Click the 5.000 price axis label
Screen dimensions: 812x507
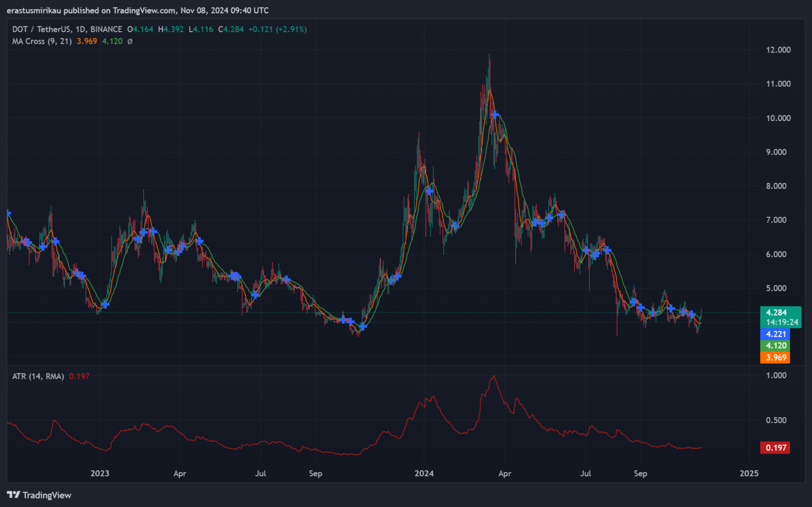[776, 288]
